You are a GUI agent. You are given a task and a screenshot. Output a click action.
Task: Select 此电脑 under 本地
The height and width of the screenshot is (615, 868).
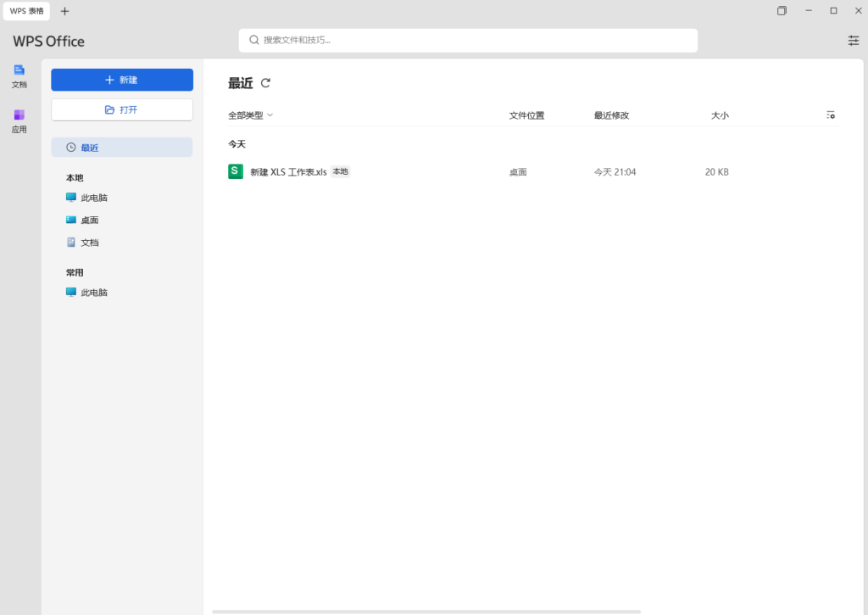tap(93, 198)
